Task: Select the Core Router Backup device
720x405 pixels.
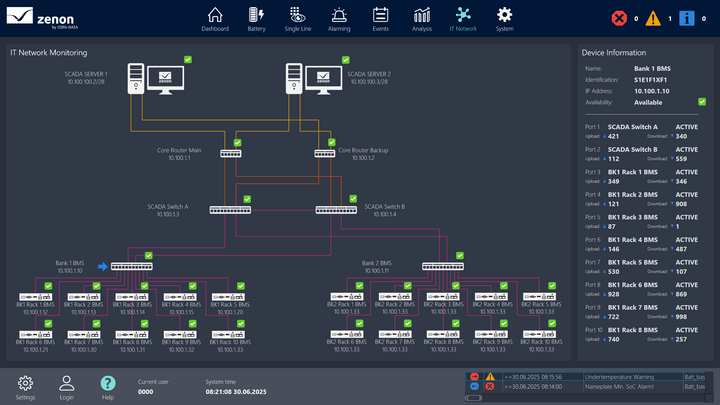Action: (x=325, y=153)
